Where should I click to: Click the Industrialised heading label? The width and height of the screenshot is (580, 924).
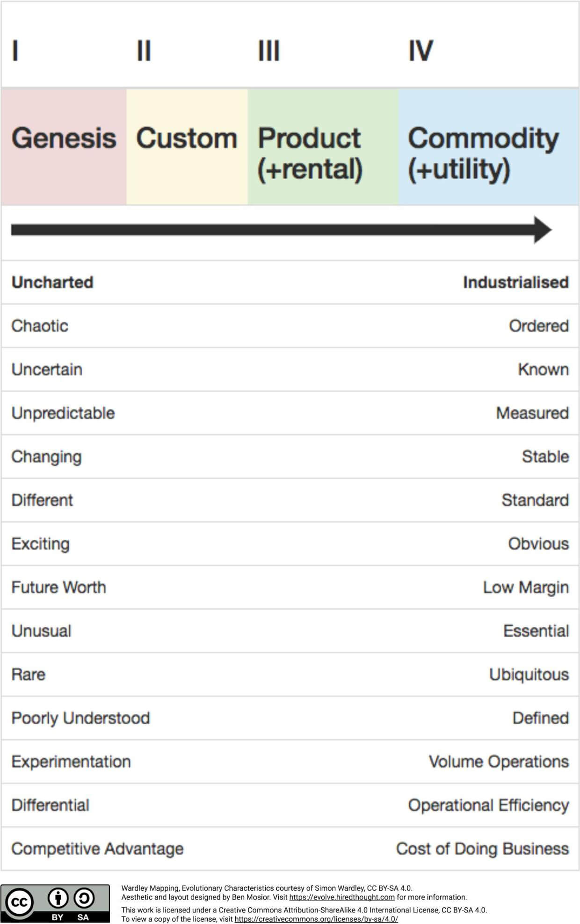pyautogui.click(x=516, y=282)
